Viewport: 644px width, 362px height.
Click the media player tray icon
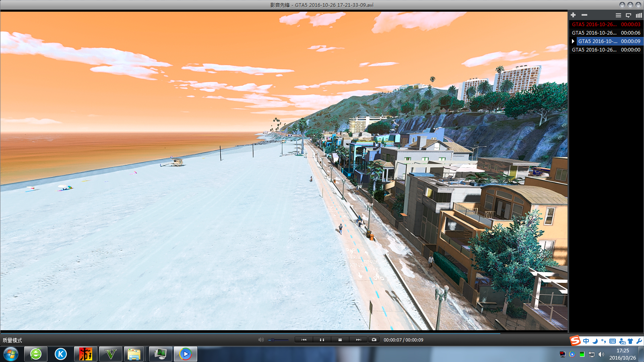coord(572,354)
